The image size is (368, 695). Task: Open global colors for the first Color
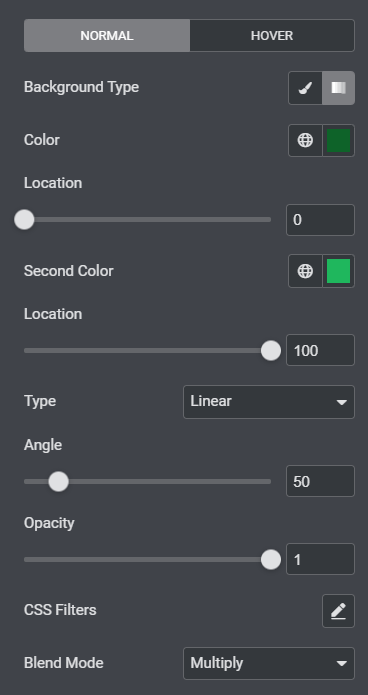tap(305, 141)
